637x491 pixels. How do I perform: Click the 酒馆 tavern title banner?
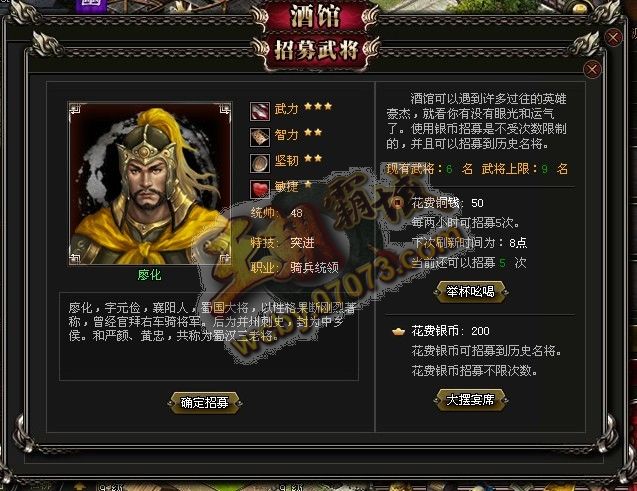click(315, 16)
